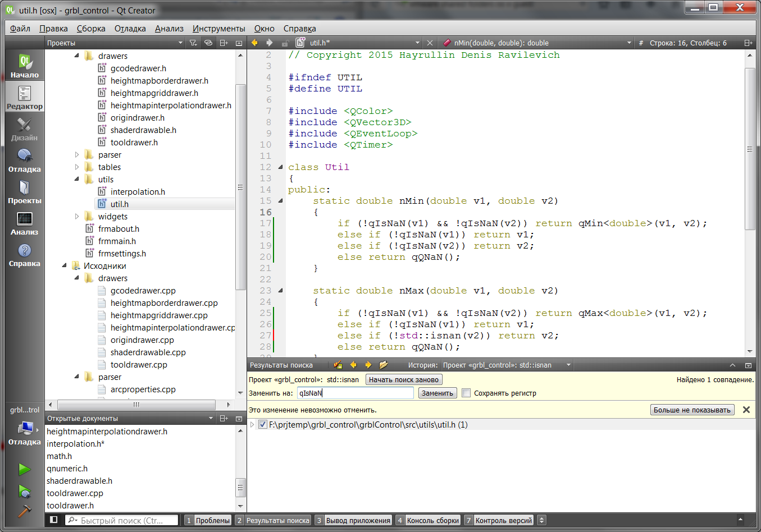
Task: Open the Окно menu
Action: coord(265,28)
